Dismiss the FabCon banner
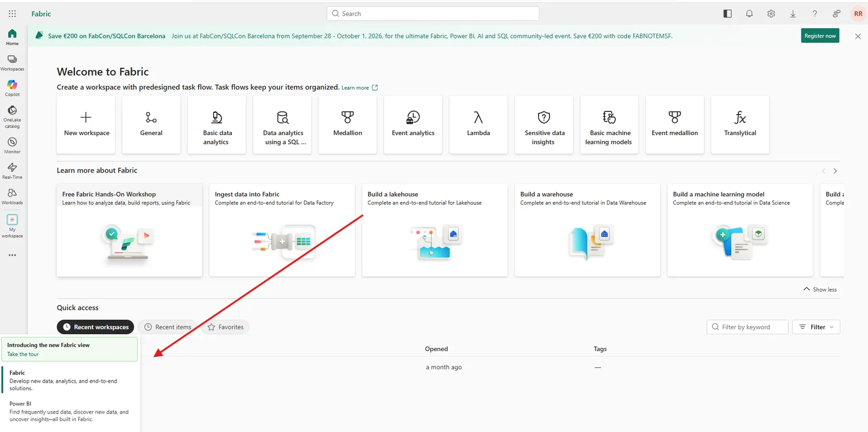 [858, 36]
